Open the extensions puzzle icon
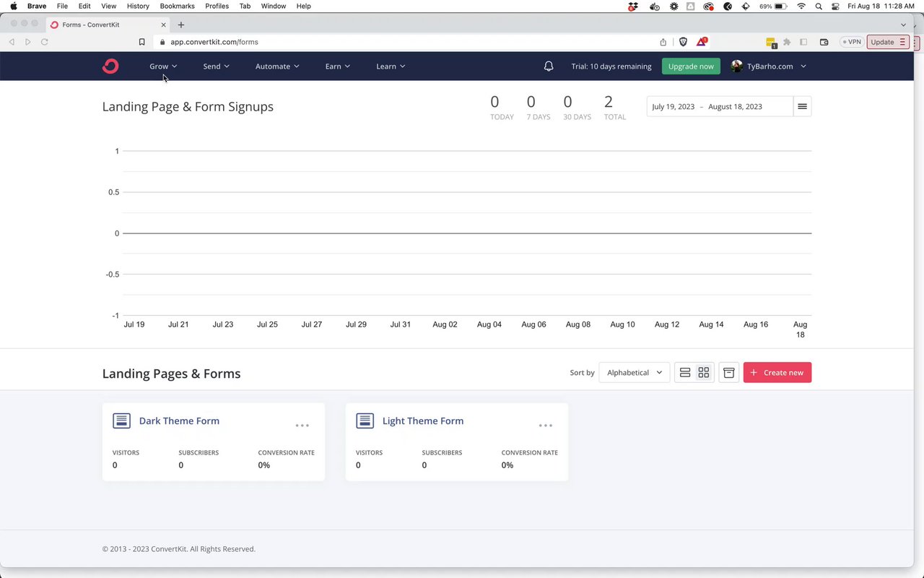The width and height of the screenshot is (924, 578). point(787,42)
